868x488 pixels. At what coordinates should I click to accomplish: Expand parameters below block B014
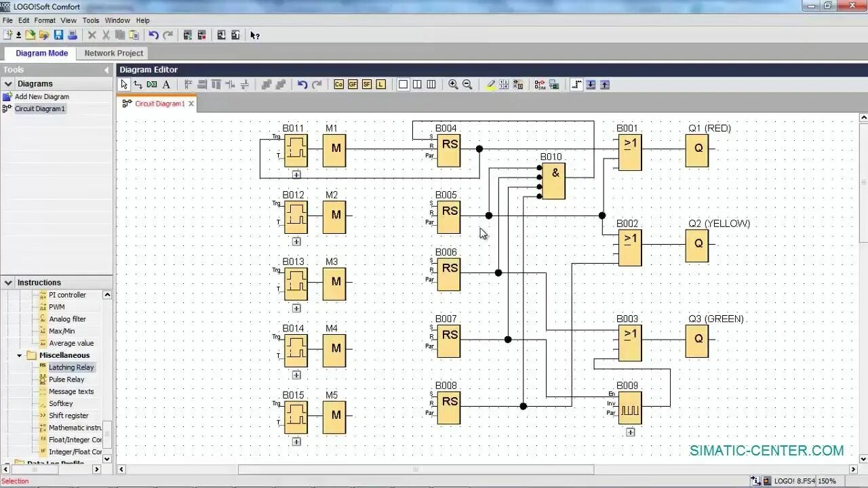pos(296,375)
